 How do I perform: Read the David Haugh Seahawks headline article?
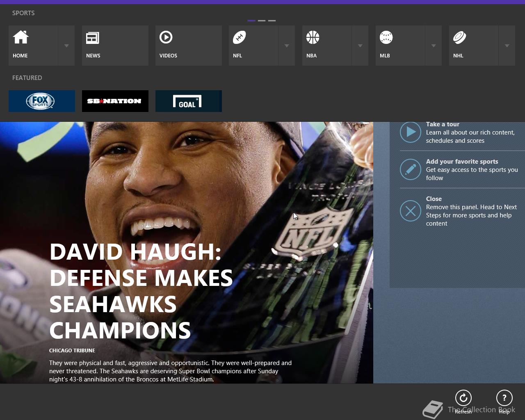(x=141, y=290)
